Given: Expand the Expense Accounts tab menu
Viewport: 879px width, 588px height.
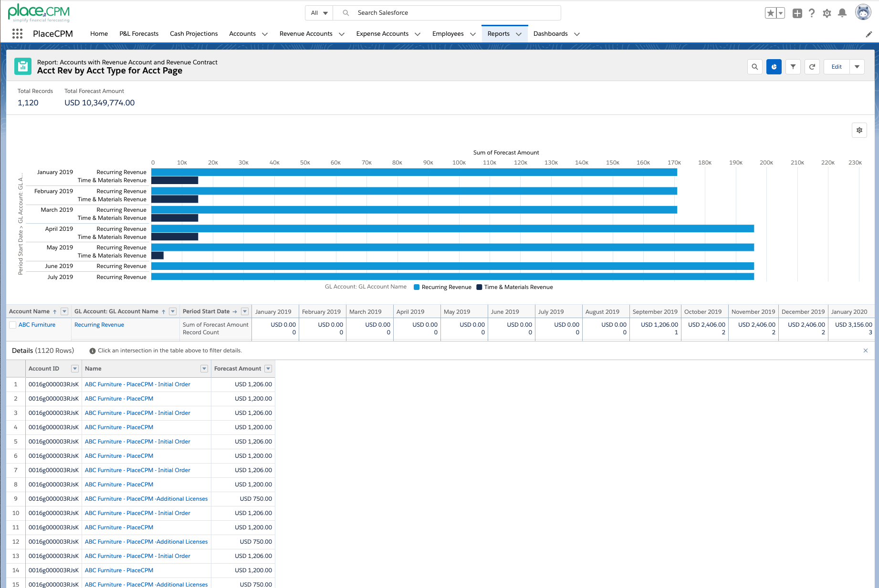Looking at the screenshot, I should (418, 34).
